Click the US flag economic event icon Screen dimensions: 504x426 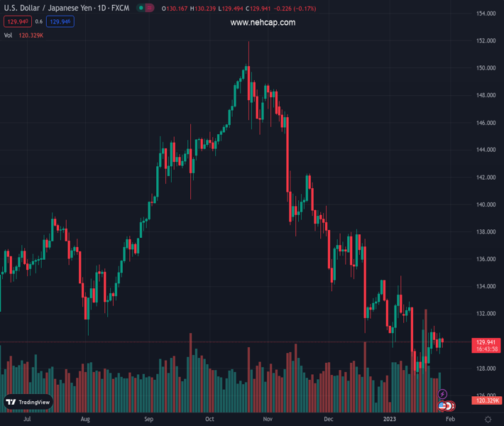click(x=443, y=405)
